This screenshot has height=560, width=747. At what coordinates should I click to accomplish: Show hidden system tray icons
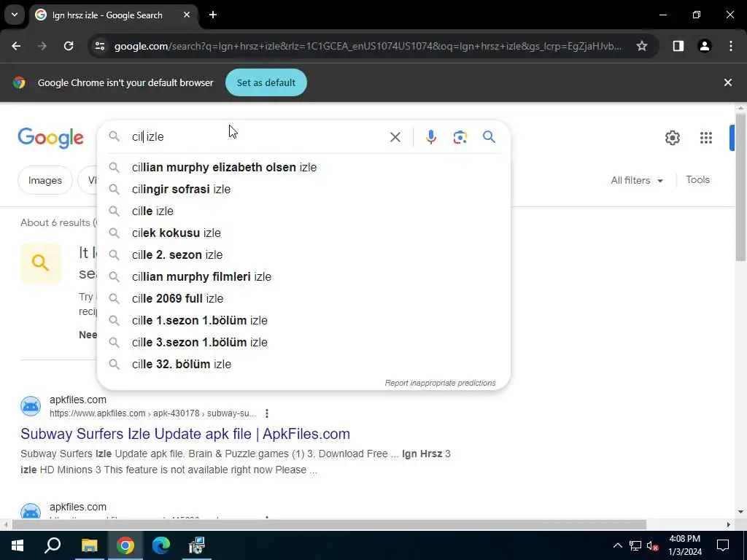tap(617, 545)
